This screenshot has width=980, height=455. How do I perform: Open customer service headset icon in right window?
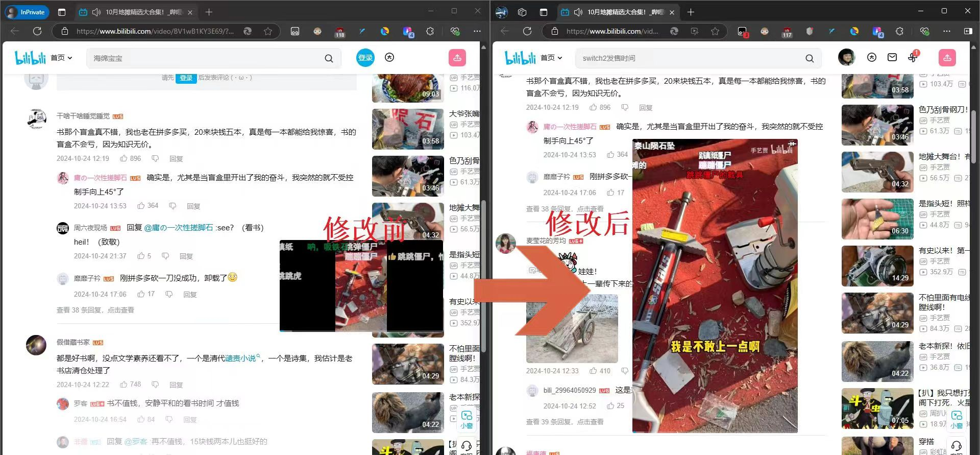957,446
